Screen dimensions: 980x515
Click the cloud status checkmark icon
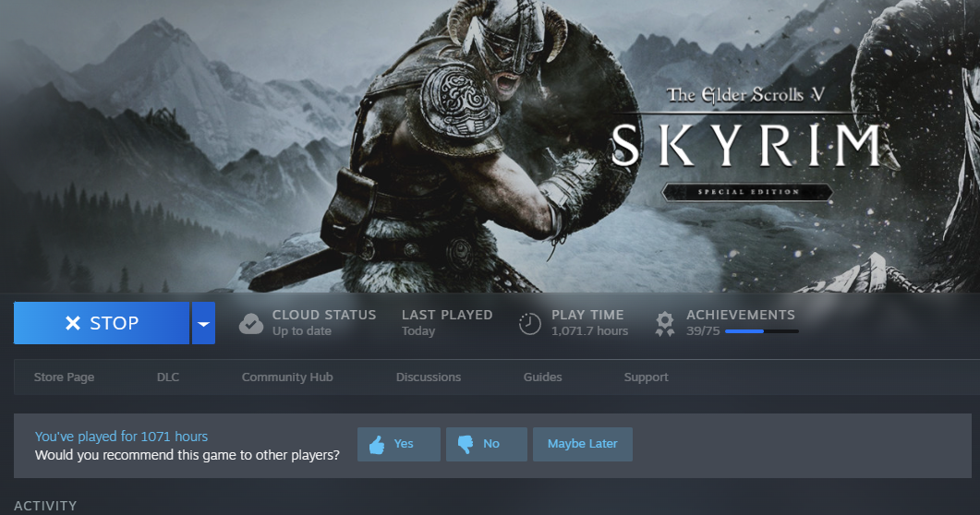(251, 323)
